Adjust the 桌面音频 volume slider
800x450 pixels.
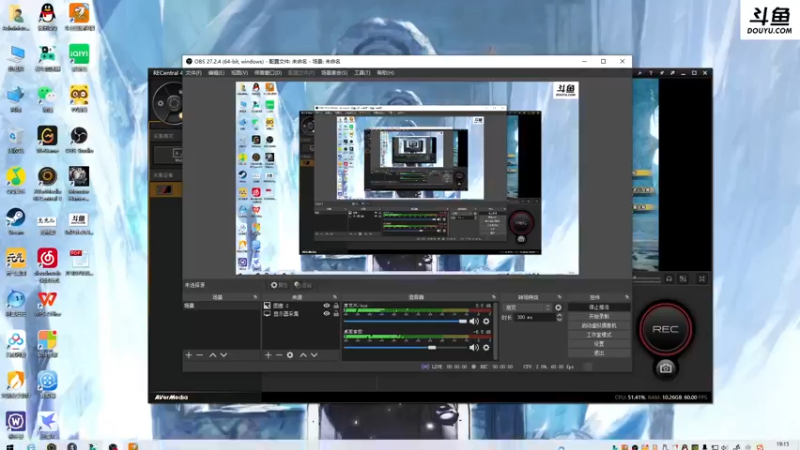[405, 347]
